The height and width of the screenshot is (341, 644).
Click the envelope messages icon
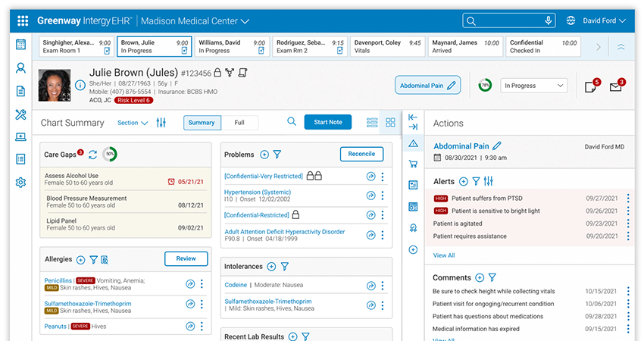tap(615, 87)
